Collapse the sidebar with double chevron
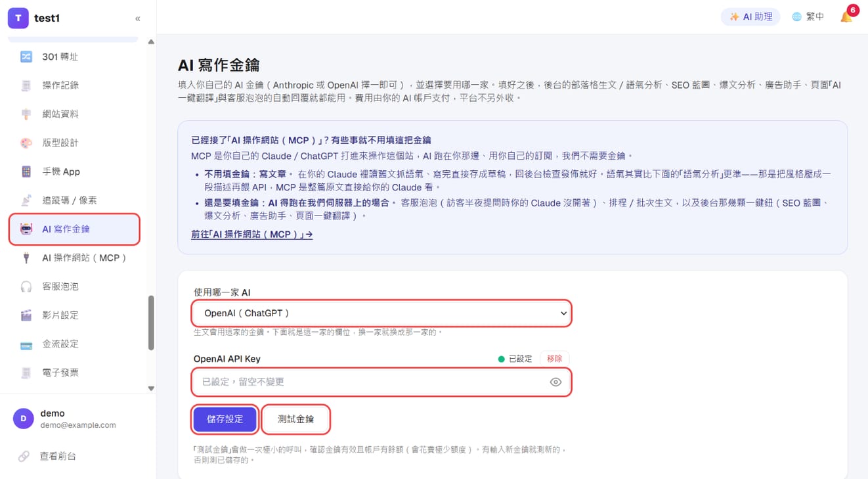The image size is (868, 479). [138, 18]
